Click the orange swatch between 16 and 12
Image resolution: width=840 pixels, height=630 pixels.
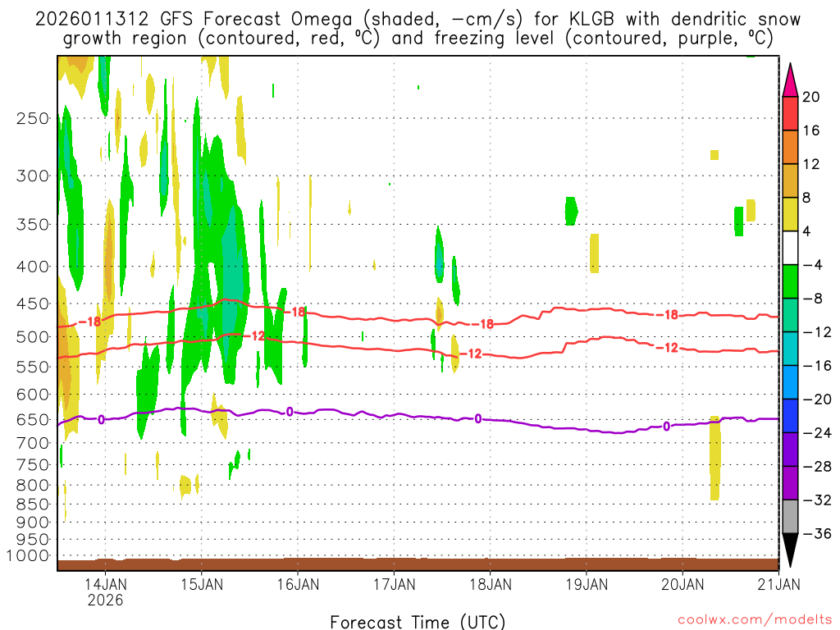coord(790,148)
